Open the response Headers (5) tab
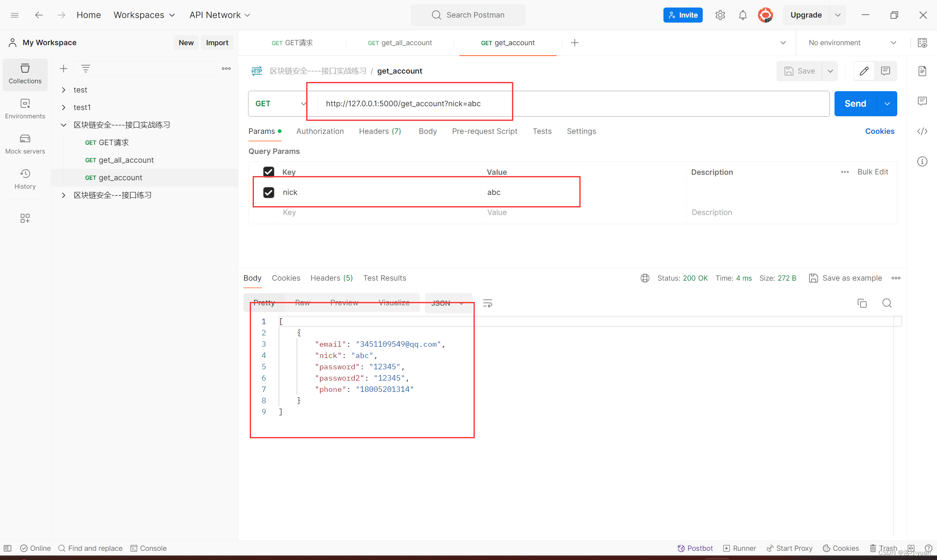Image resolution: width=937 pixels, height=560 pixels. click(331, 278)
